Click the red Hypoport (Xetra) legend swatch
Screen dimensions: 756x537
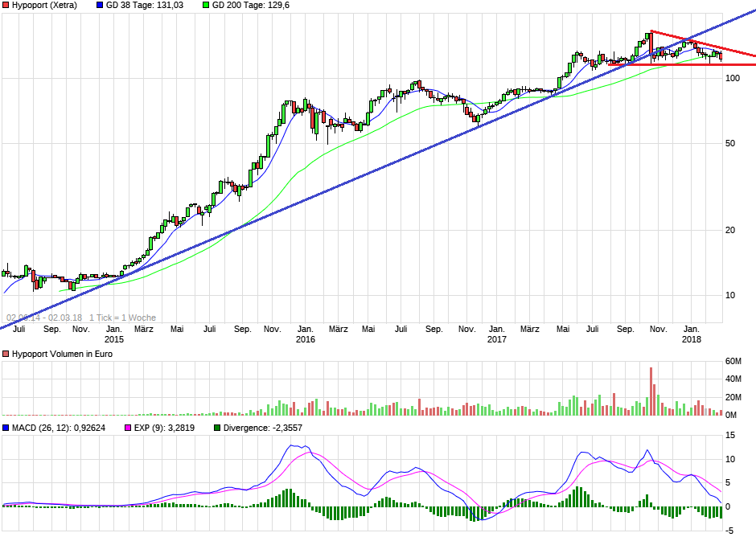[6, 6]
